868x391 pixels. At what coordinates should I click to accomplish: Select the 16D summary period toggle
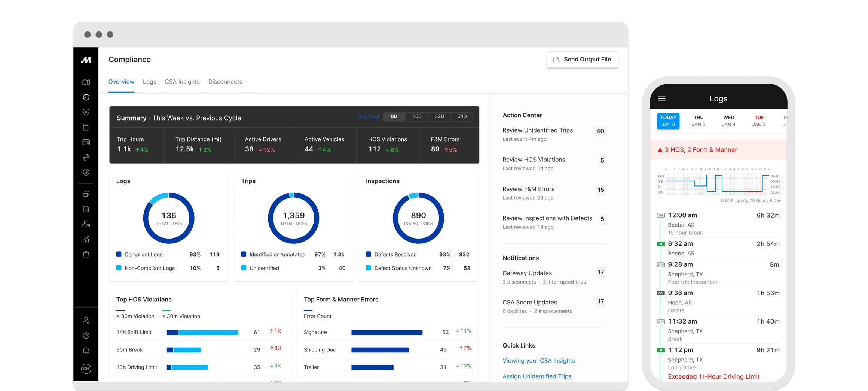click(416, 116)
